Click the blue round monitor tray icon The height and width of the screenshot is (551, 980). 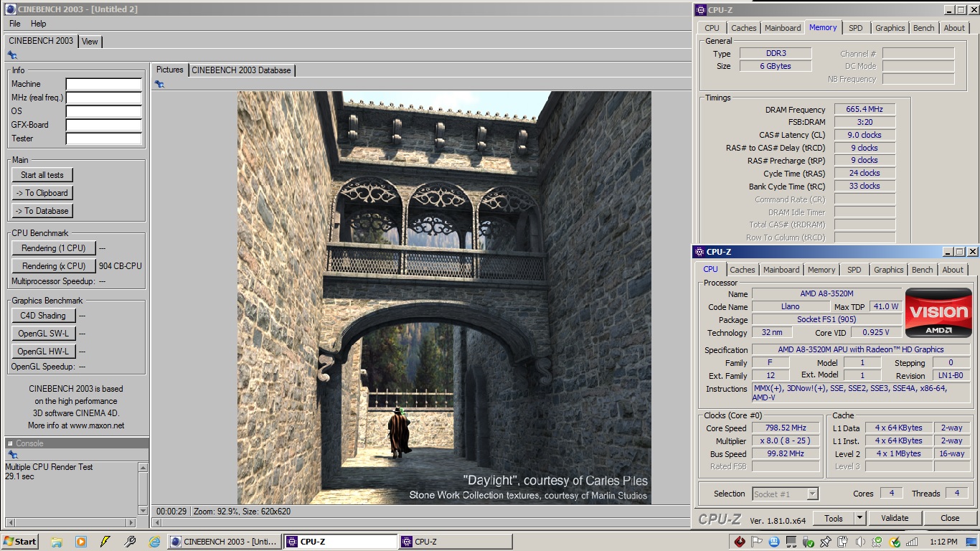(774, 542)
